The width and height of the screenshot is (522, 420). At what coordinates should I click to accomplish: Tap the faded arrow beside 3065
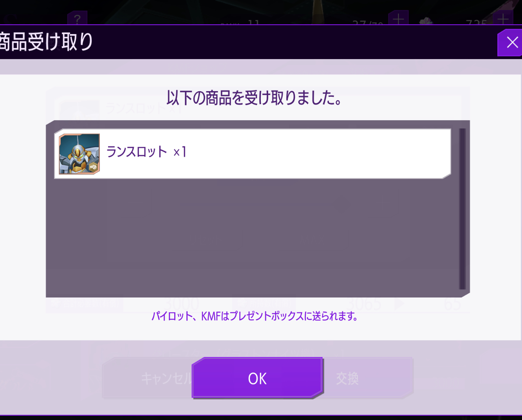tap(399, 304)
